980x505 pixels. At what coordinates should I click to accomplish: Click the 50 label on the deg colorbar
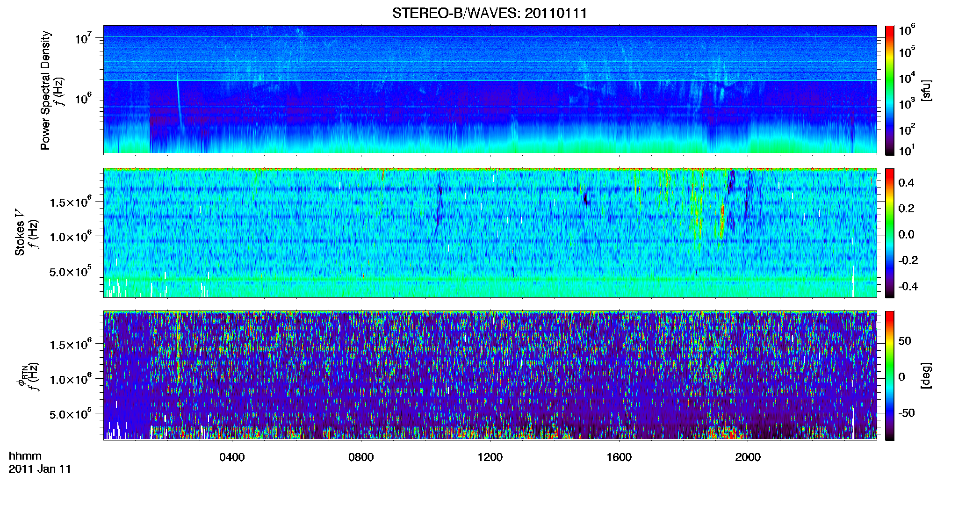coord(904,341)
